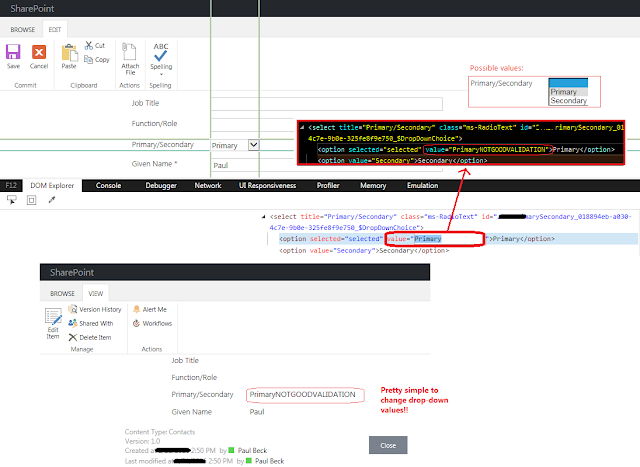The image size is (640, 467).
Task: Click the Paul Beck link beside Last modified
Action: coord(269,461)
